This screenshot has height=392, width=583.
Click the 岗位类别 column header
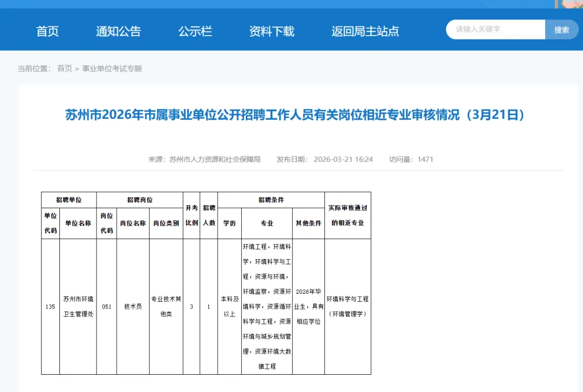tap(166, 223)
